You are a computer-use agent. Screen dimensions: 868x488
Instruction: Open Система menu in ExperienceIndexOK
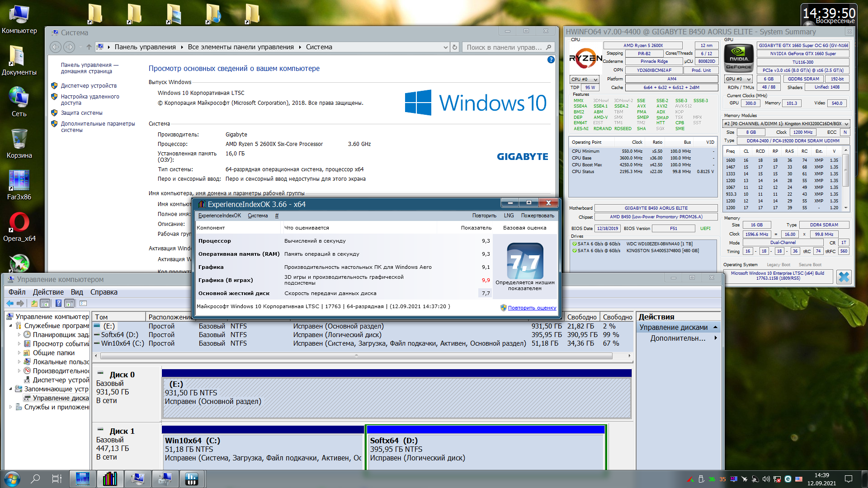pos(258,216)
